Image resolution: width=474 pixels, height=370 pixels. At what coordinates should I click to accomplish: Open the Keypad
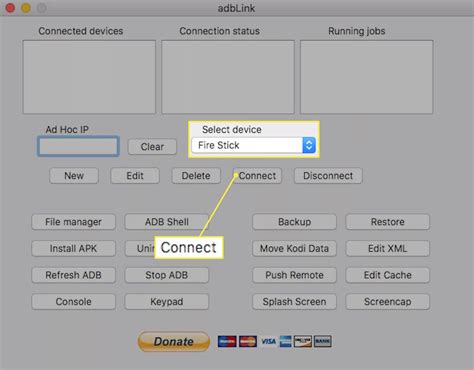pos(167,302)
